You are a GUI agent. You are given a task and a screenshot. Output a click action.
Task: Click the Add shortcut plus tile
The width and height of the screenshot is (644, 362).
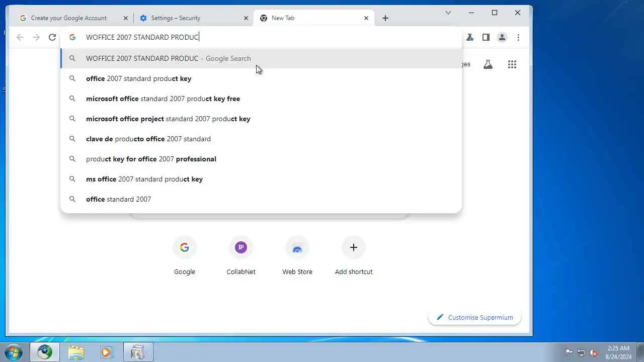pos(354,256)
